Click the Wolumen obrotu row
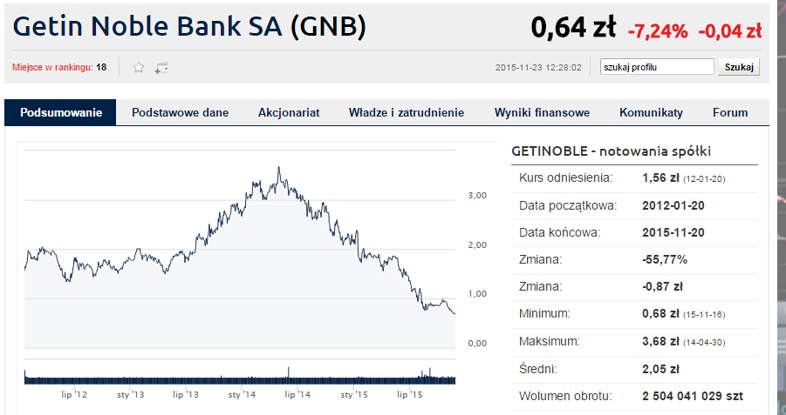Viewport: 786px width, 415px height. click(x=634, y=396)
